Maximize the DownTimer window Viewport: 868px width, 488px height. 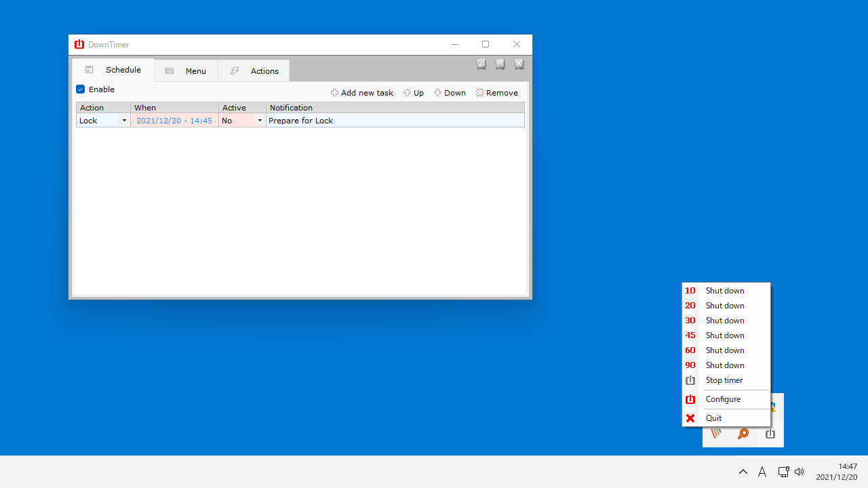[486, 45]
